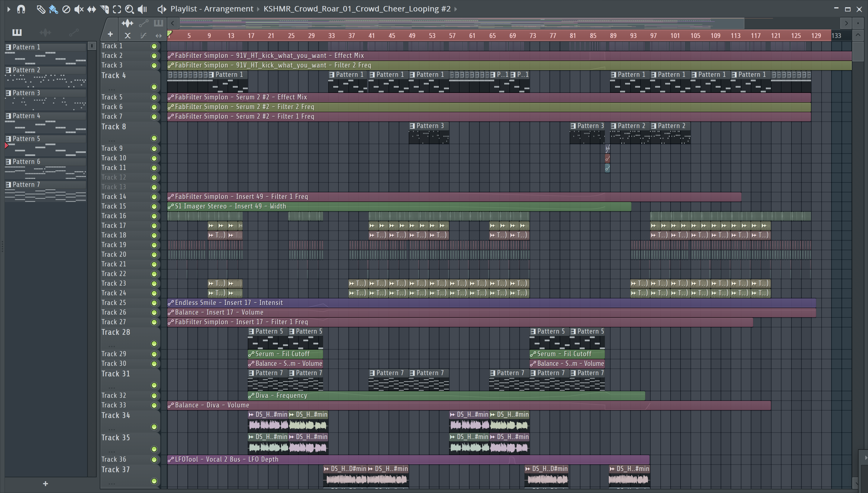This screenshot has width=868, height=493.
Task: Select the Zoom magnifier tool
Action: (129, 9)
